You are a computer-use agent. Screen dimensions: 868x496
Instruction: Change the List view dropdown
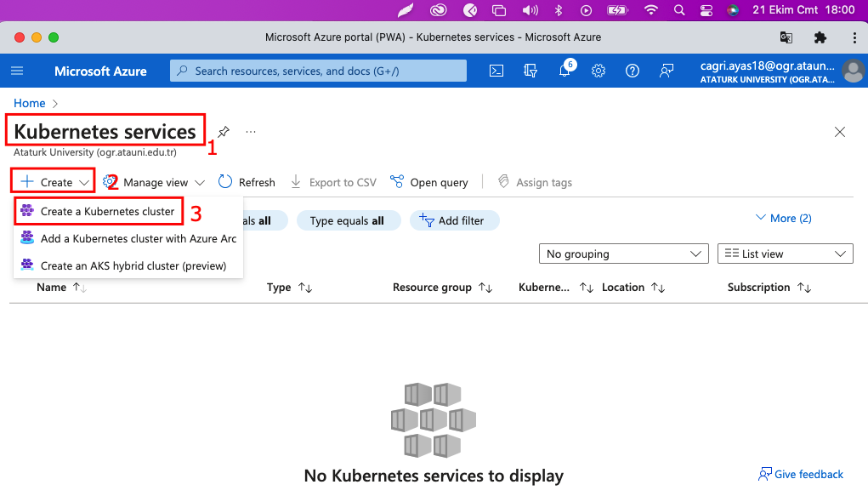pyautogui.click(x=786, y=254)
